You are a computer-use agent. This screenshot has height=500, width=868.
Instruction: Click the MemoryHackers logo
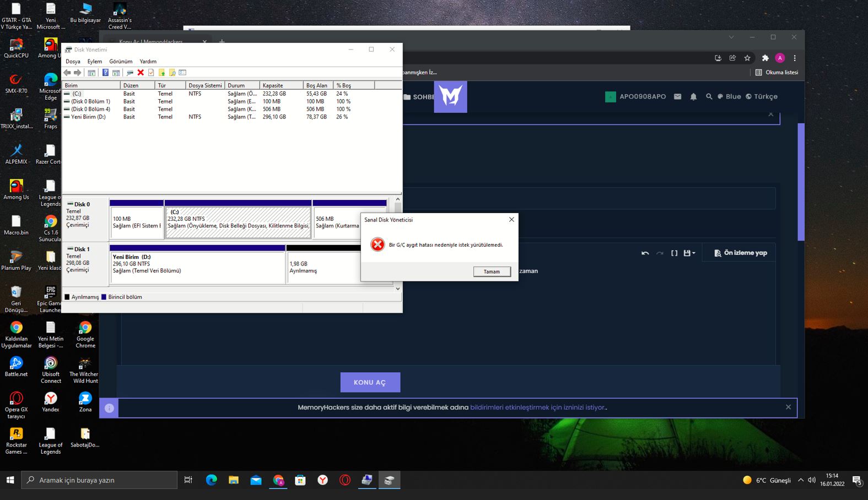coord(450,97)
